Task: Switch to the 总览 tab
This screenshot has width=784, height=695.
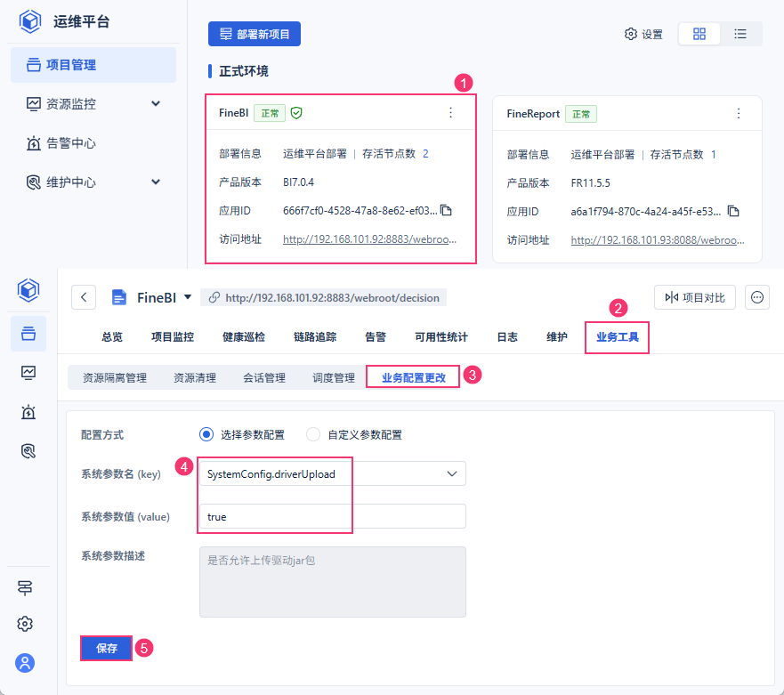Action: tap(112, 337)
